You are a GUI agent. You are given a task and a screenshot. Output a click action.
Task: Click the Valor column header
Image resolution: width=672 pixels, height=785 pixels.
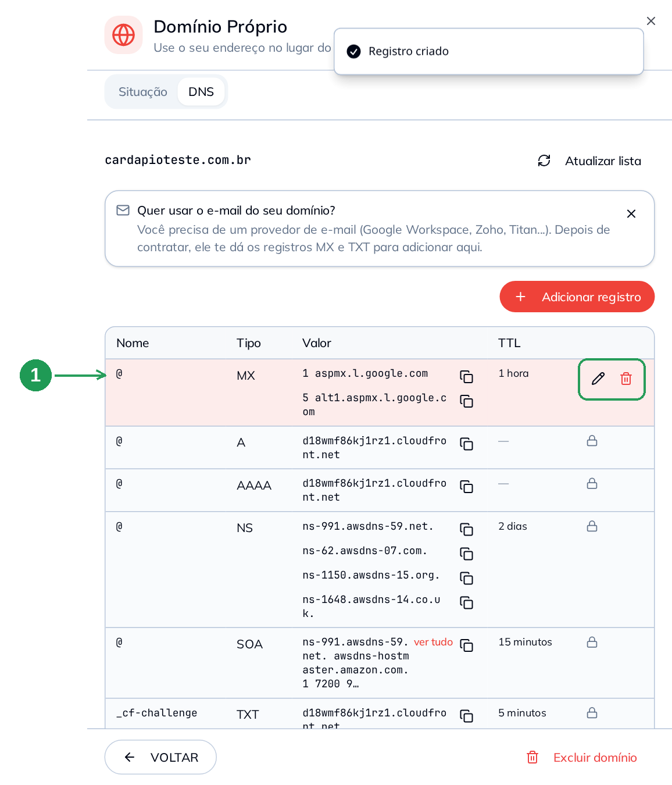(x=317, y=343)
